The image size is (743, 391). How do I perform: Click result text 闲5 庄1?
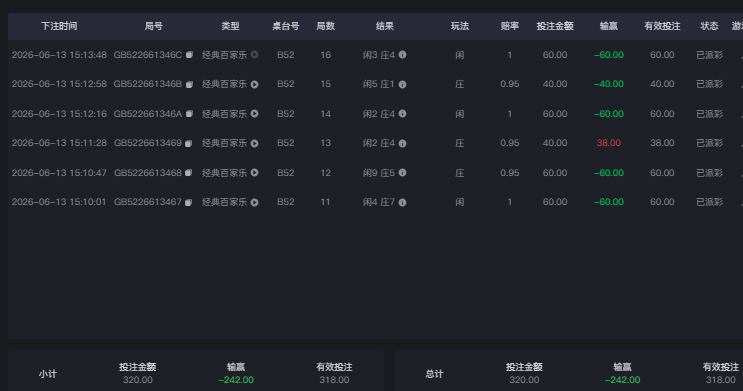pyautogui.click(x=379, y=84)
